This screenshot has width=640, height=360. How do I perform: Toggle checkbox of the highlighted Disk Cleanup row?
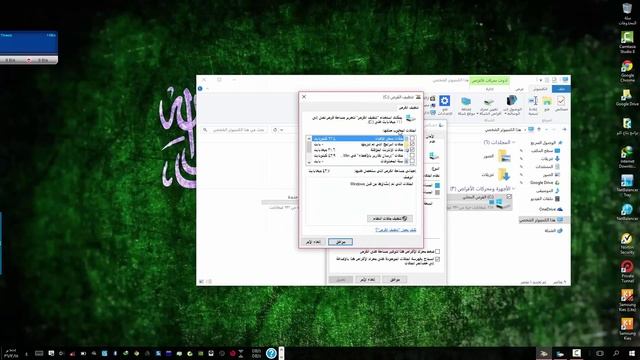click(412, 138)
